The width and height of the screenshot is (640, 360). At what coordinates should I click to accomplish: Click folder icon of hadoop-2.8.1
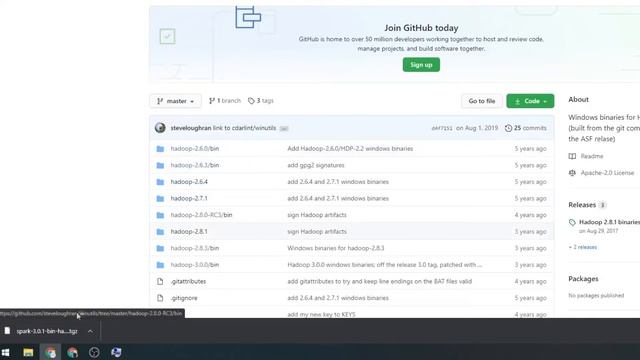pyautogui.click(x=160, y=231)
